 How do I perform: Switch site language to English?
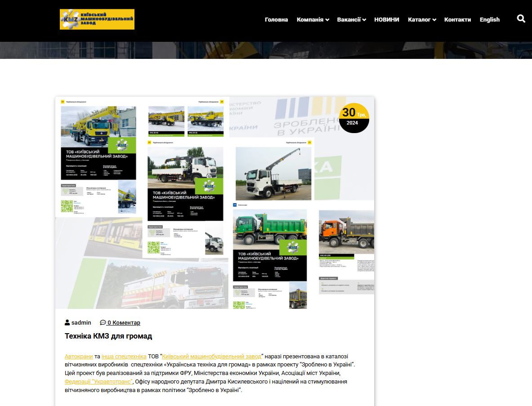coord(490,20)
